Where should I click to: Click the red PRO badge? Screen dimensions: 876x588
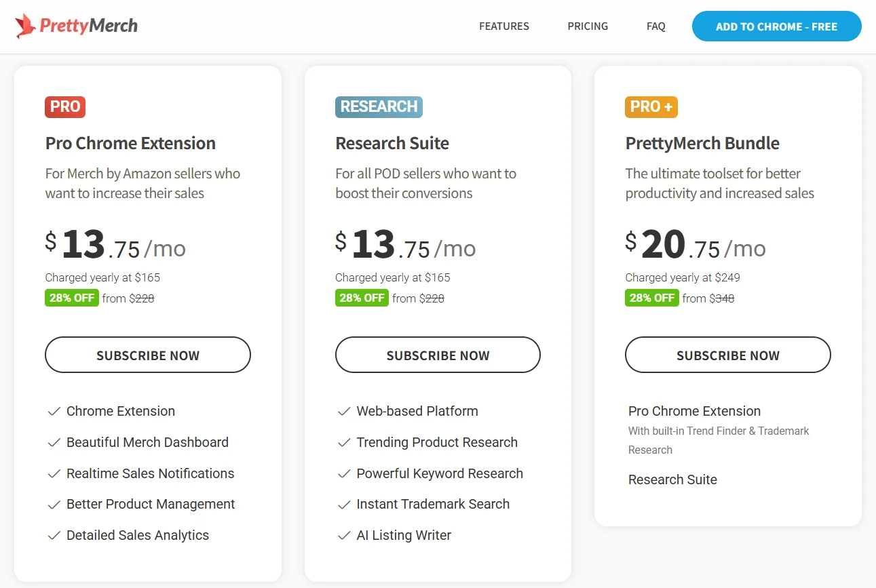point(65,106)
